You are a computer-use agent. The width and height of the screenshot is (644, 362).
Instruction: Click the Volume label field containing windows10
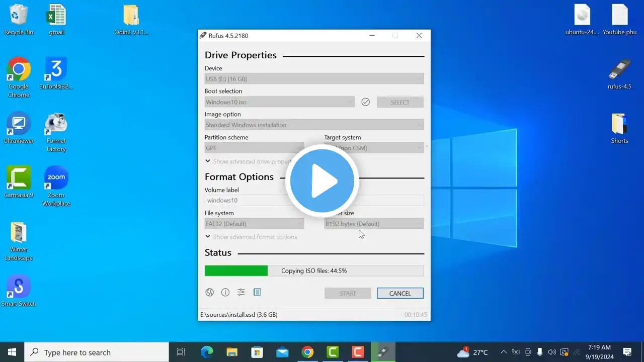(x=314, y=200)
